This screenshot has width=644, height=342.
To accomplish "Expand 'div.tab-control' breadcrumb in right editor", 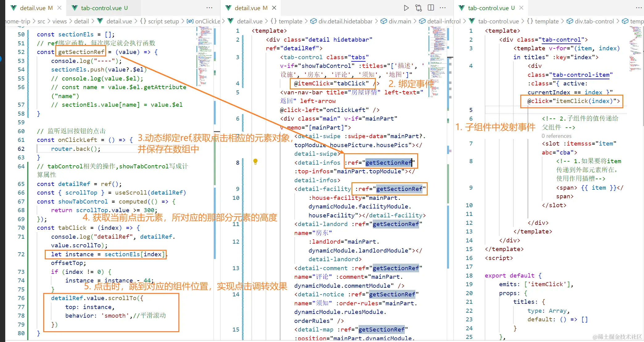I will click(x=594, y=21).
